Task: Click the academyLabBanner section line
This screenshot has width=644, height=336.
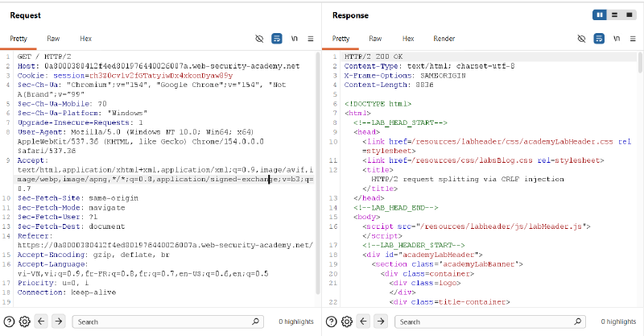Action: click(x=448, y=264)
